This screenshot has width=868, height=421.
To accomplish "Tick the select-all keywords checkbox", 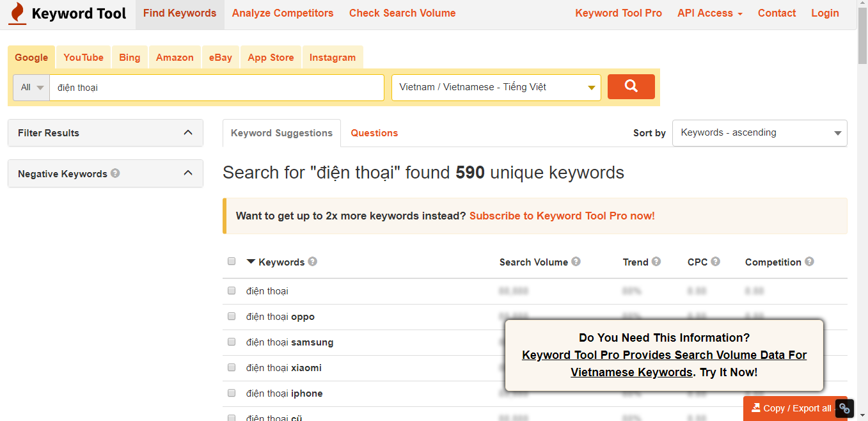I will (x=232, y=261).
